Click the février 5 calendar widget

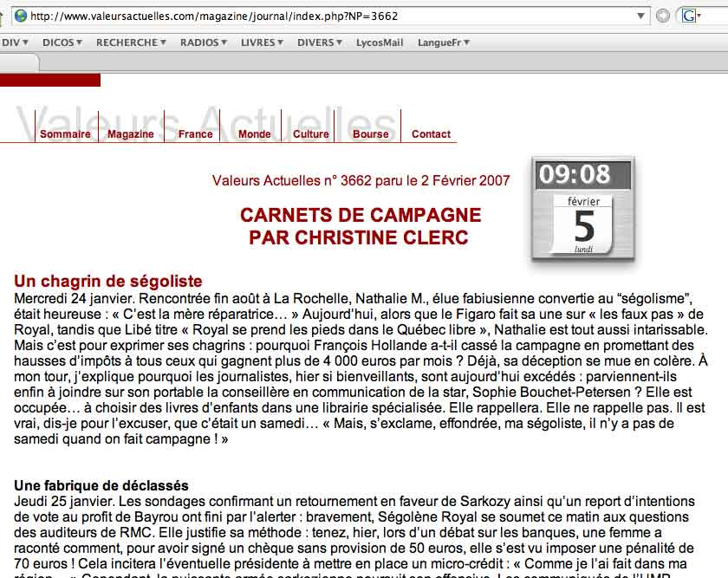[583, 224]
